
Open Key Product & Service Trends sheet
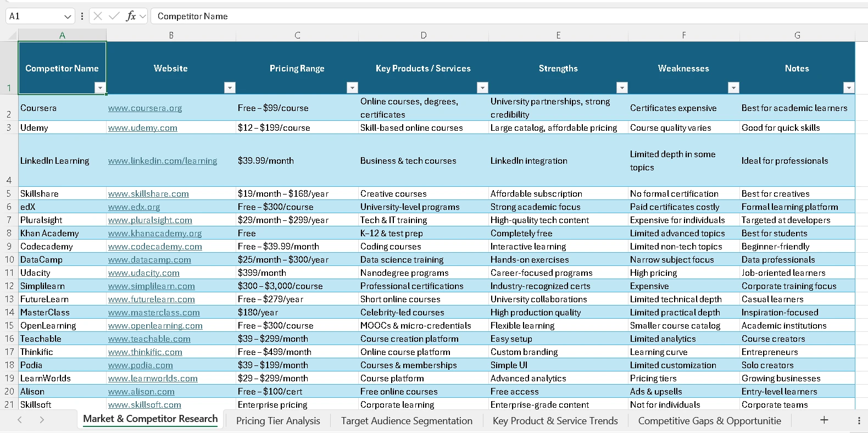[555, 420]
